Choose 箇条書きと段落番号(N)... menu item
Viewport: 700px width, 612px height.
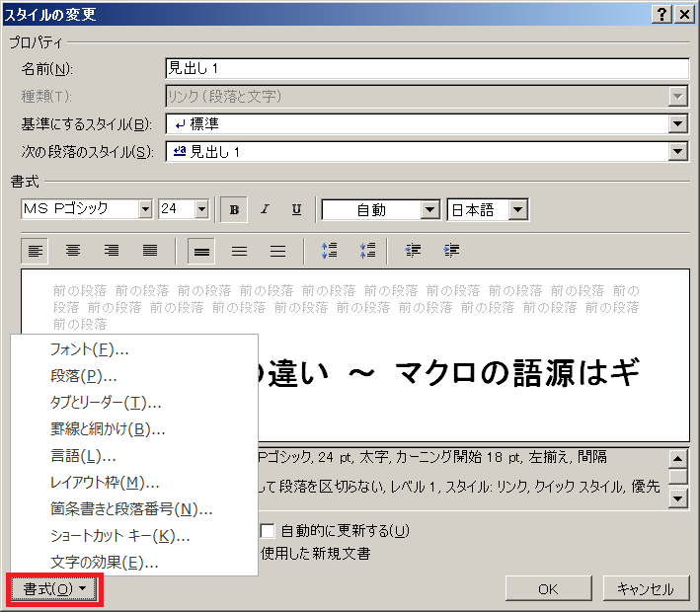pos(134,509)
